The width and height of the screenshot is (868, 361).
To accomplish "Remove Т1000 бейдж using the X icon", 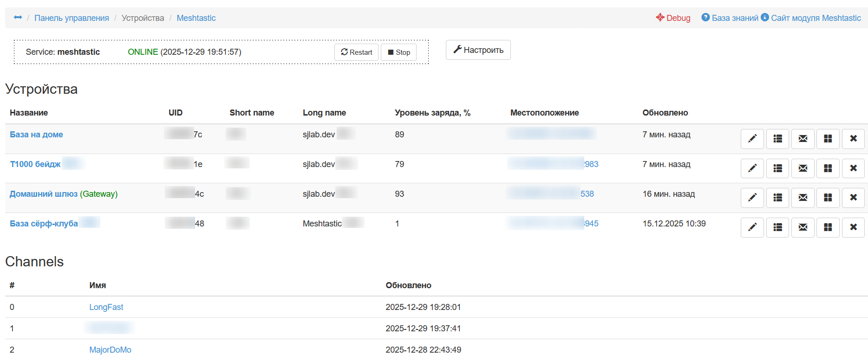I will coord(853,168).
